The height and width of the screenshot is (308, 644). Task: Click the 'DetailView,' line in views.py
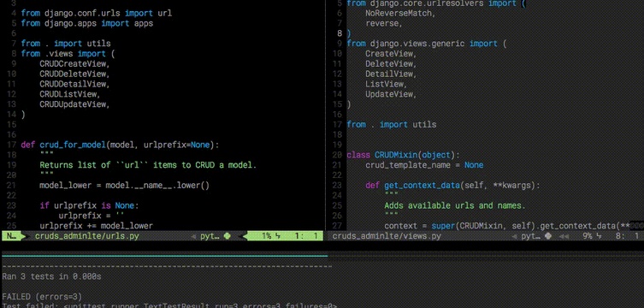tap(391, 74)
